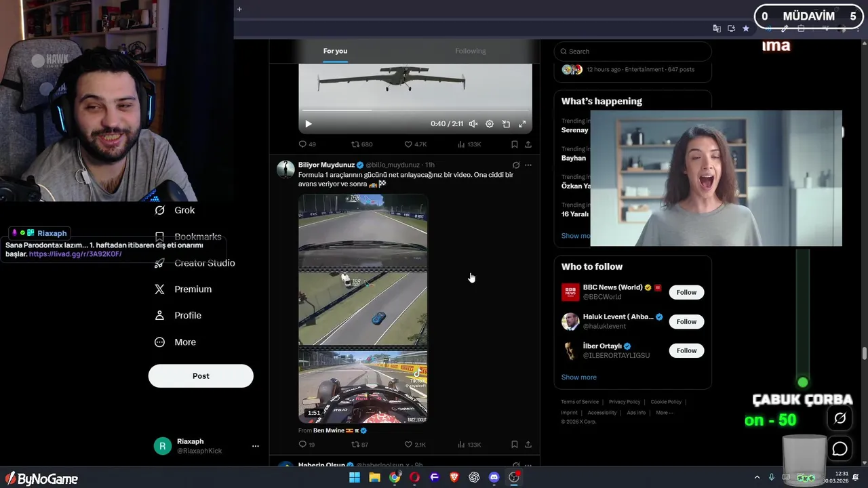Expand the More menu in sidebar

176,342
